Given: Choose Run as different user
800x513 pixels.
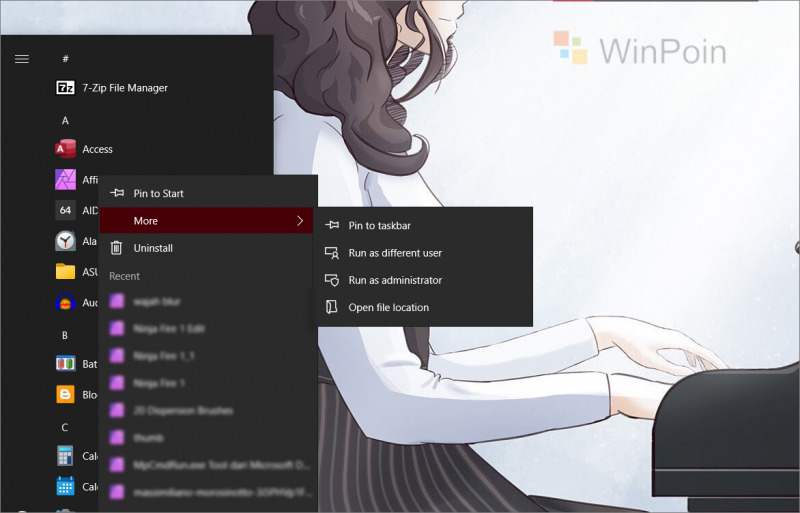Looking at the screenshot, I should (x=424, y=253).
